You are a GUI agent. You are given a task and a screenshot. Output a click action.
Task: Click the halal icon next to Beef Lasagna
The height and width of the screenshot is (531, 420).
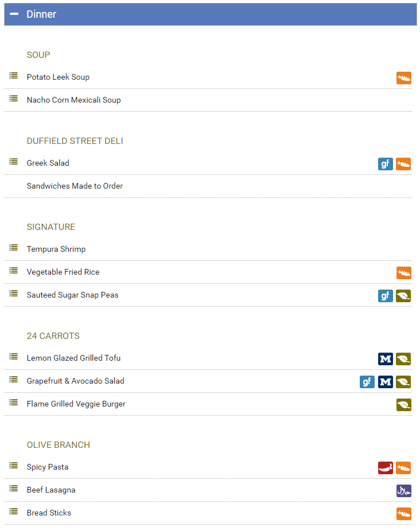tap(404, 491)
